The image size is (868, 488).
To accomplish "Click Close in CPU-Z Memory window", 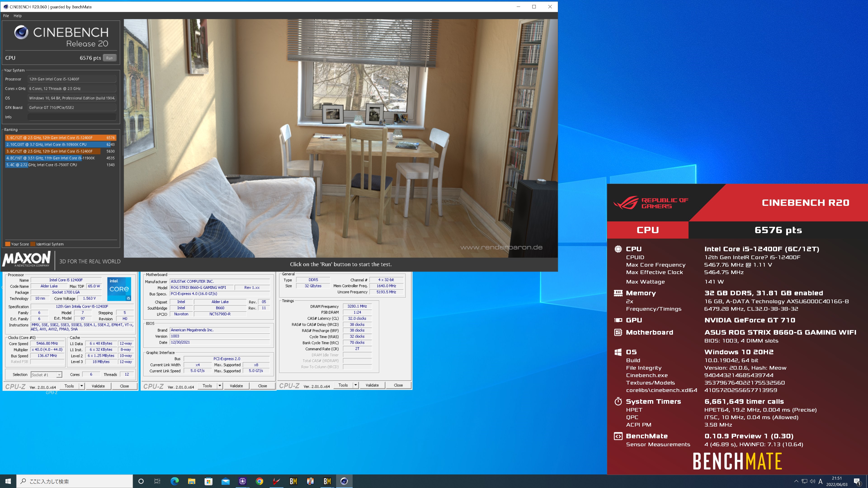I will pyautogui.click(x=398, y=385).
